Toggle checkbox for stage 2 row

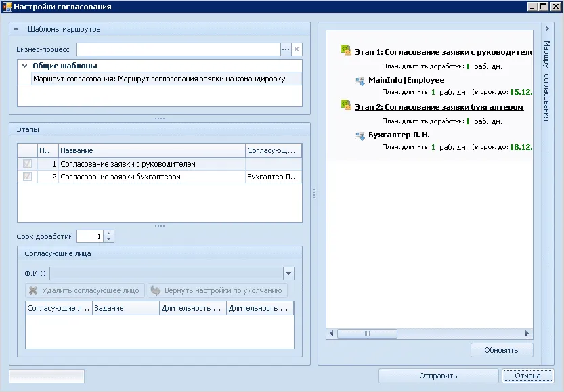[27, 177]
